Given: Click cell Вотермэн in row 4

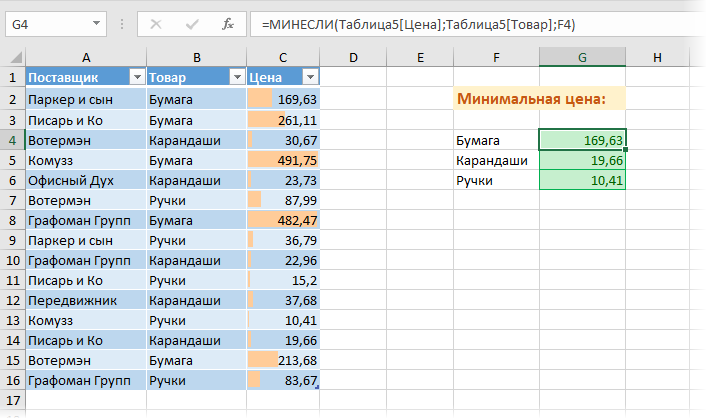Looking at the screenshot, I should pos(86,140).
